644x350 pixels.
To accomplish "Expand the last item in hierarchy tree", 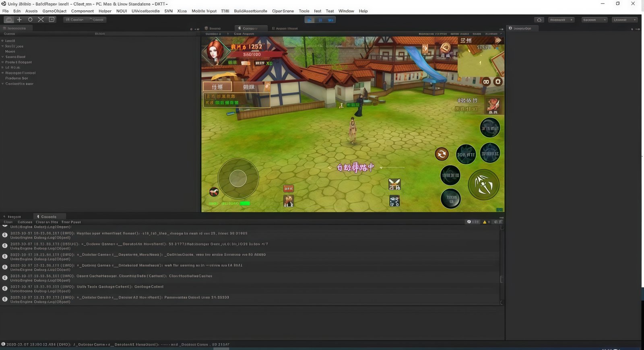I will (2, 84).
